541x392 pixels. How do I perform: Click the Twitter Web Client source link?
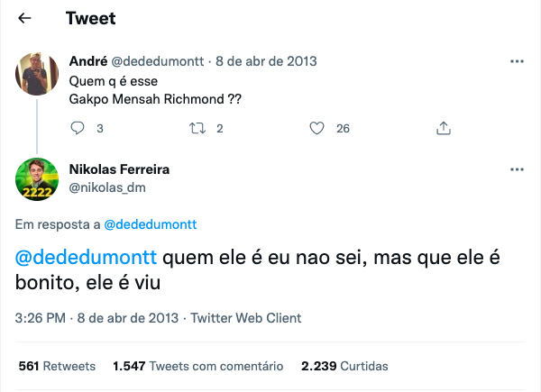pyautogui.click(x=246, y=318)
